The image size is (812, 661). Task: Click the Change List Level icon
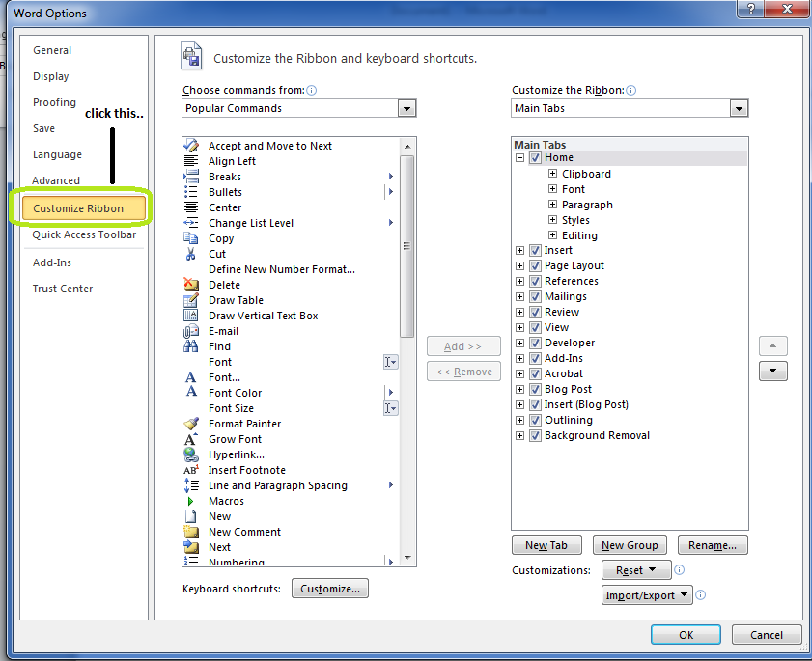(x=191, y=223)
